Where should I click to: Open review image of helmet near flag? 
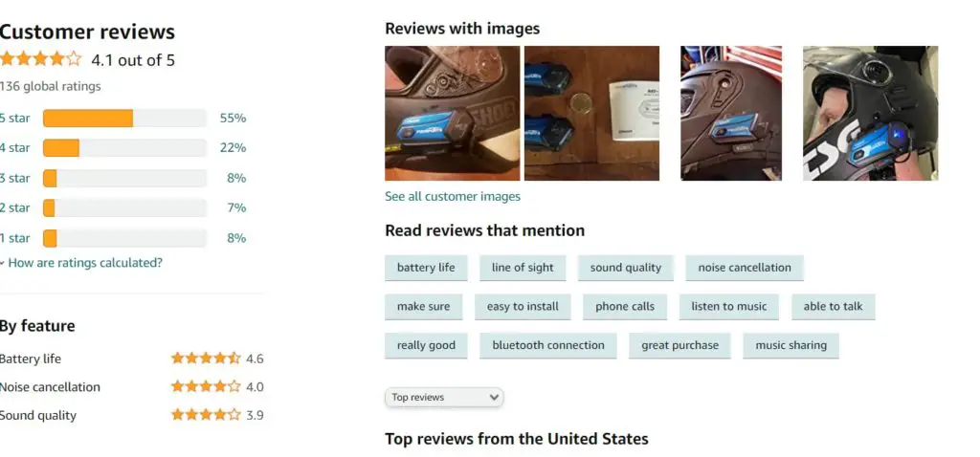click(730, 113)
